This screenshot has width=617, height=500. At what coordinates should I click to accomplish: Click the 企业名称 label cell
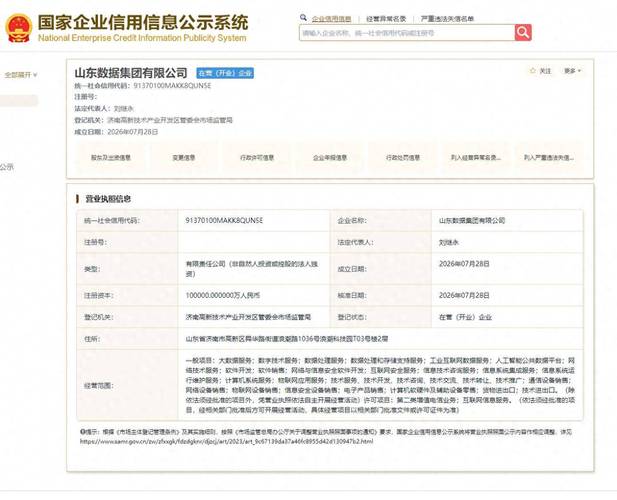(x=381, y=220)
